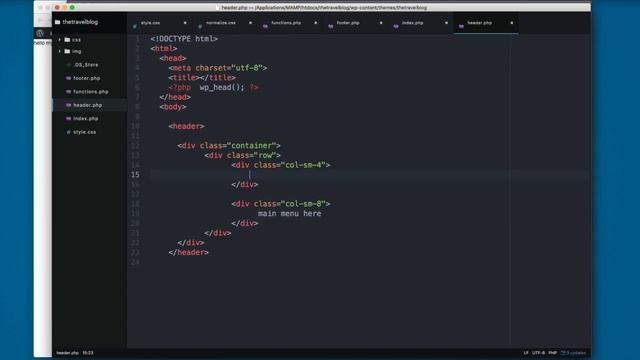Viewport: 640px width, 360px height.
Task: Click the css folder icon in tree
Action: pyautogui.click(x=67, y=40)
